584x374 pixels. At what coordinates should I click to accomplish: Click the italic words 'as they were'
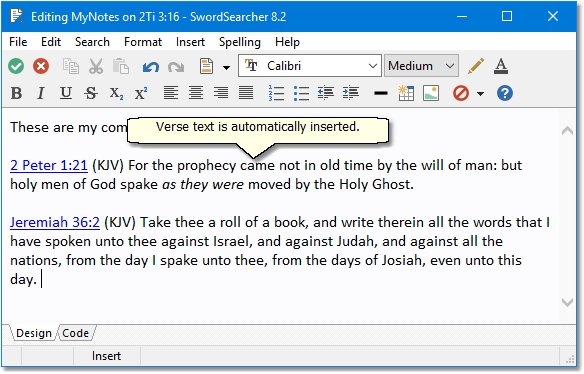[x=203, y=184]
